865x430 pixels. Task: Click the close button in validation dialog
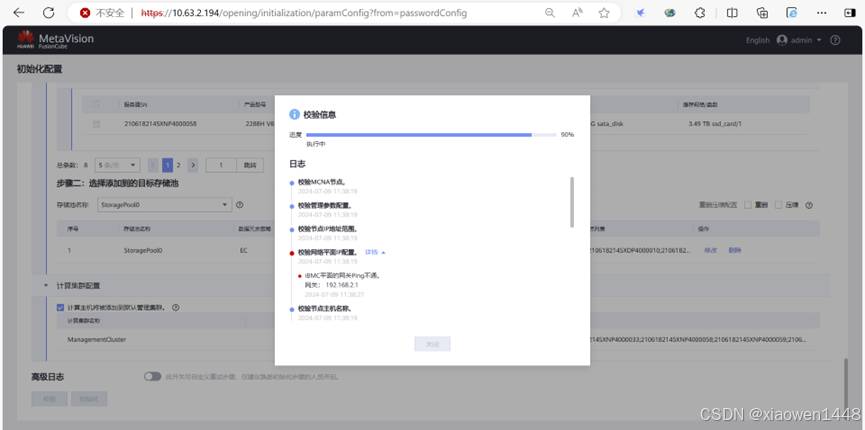(432, 343)
